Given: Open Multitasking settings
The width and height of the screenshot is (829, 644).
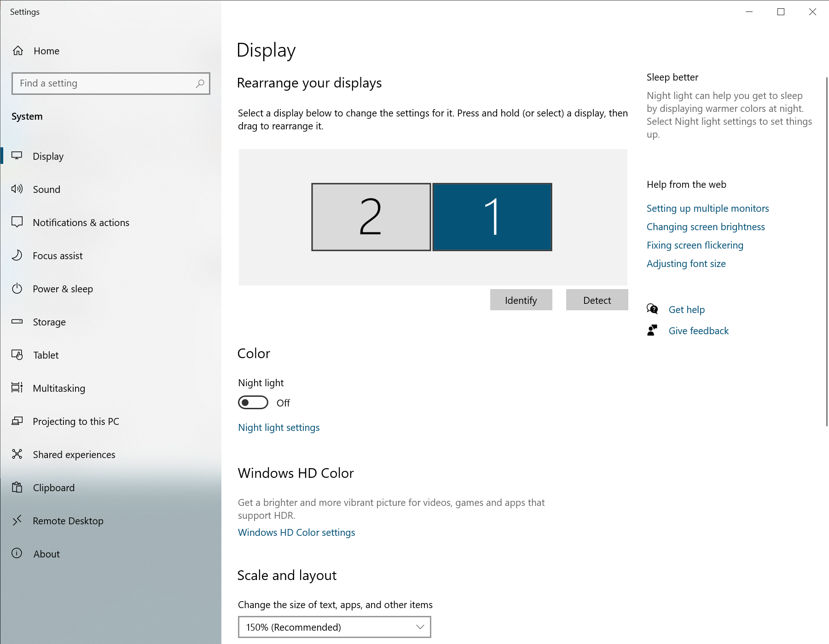Looking at the screenshot, I should pyautogui.click(x=58, y=388).
